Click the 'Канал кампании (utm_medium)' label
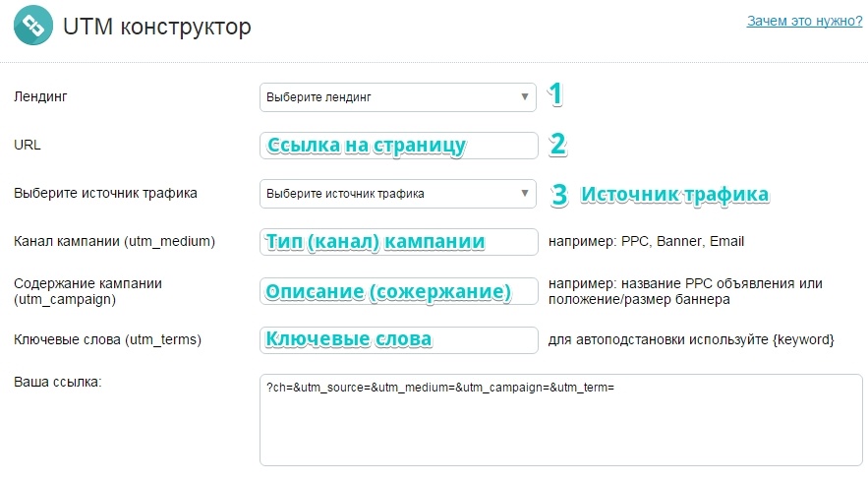Screen dimensions: 868x481 click(x=115, y=242)
